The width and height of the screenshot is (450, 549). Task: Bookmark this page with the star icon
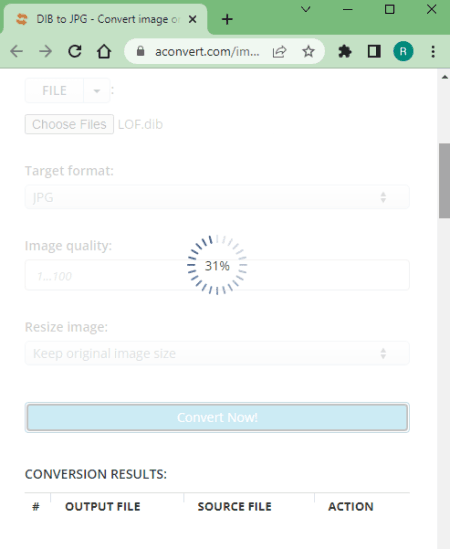308,52
